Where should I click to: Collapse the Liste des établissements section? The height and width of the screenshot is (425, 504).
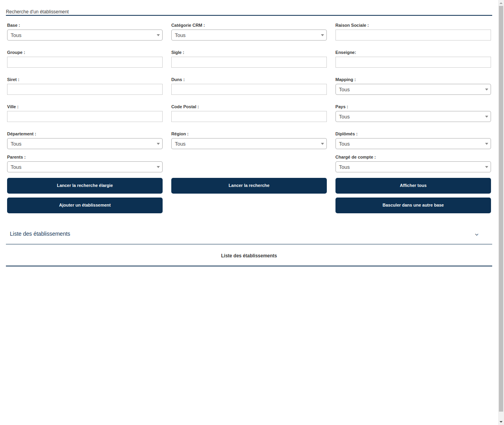476,234
